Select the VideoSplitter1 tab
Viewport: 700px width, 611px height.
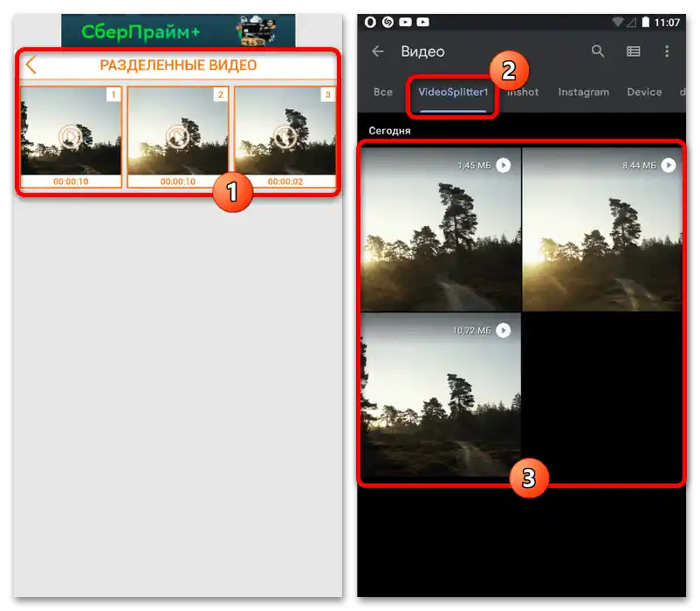(453, 92)
